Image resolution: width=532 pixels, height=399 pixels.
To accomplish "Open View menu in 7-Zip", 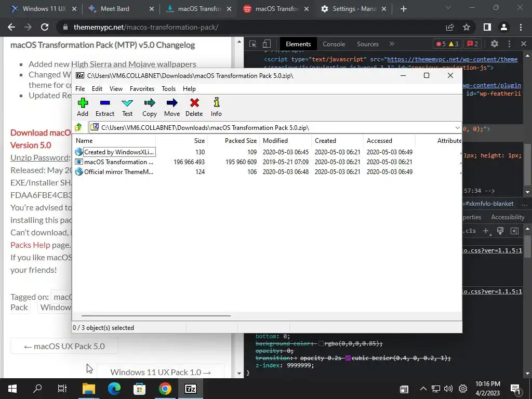I will 116,88.
